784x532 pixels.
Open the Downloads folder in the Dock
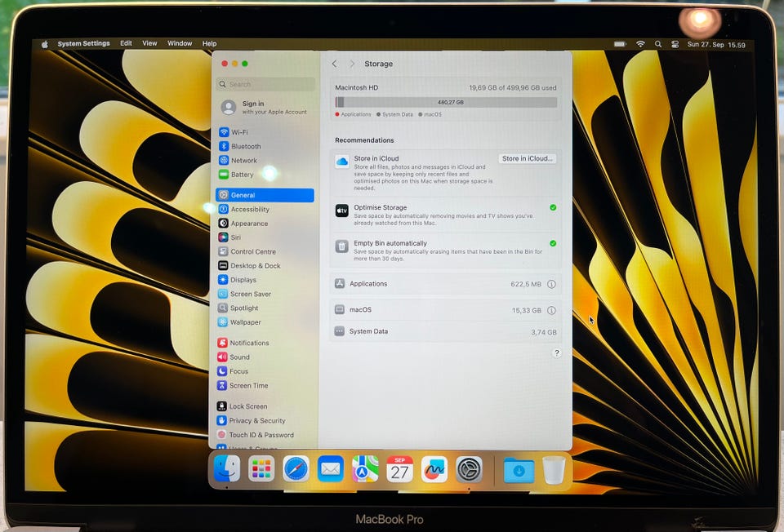tap(519, 470)
